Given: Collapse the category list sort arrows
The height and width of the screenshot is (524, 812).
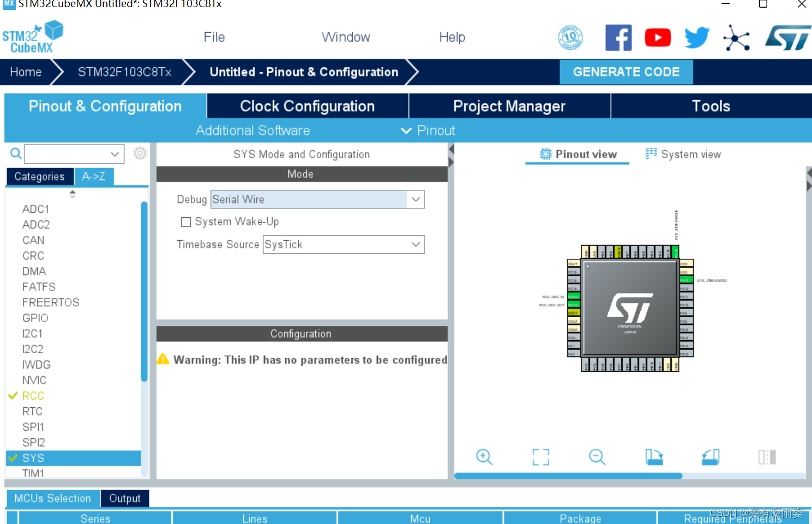Looking at the screenshot, I should 73,194.
